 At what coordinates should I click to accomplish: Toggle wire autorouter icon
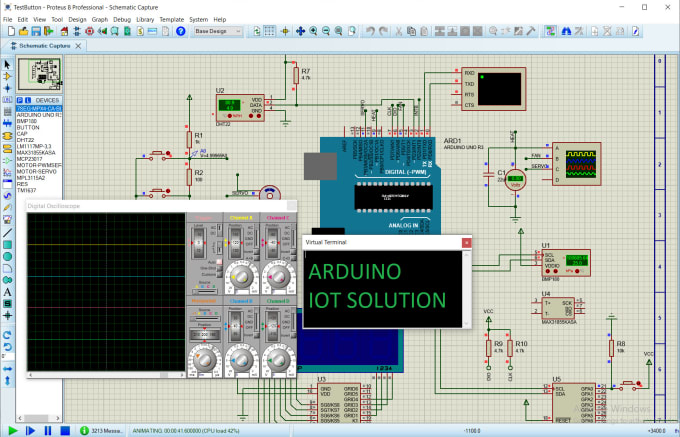click(x=550, y=31)
